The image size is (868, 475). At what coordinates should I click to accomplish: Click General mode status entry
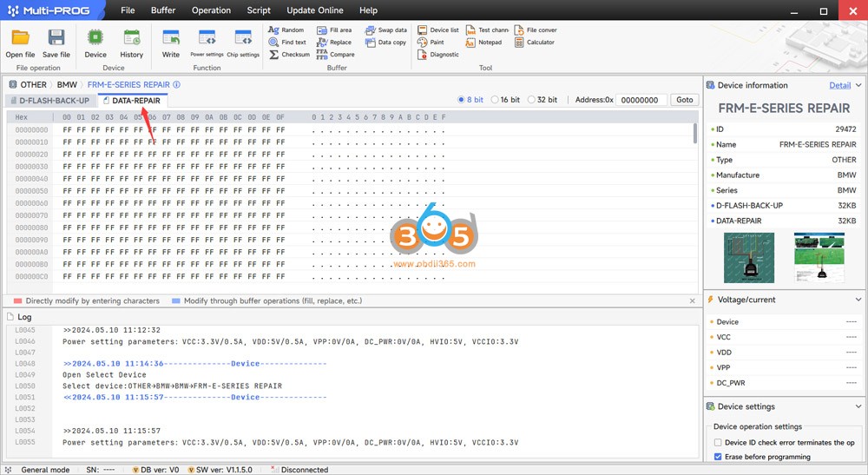[45, 470]
